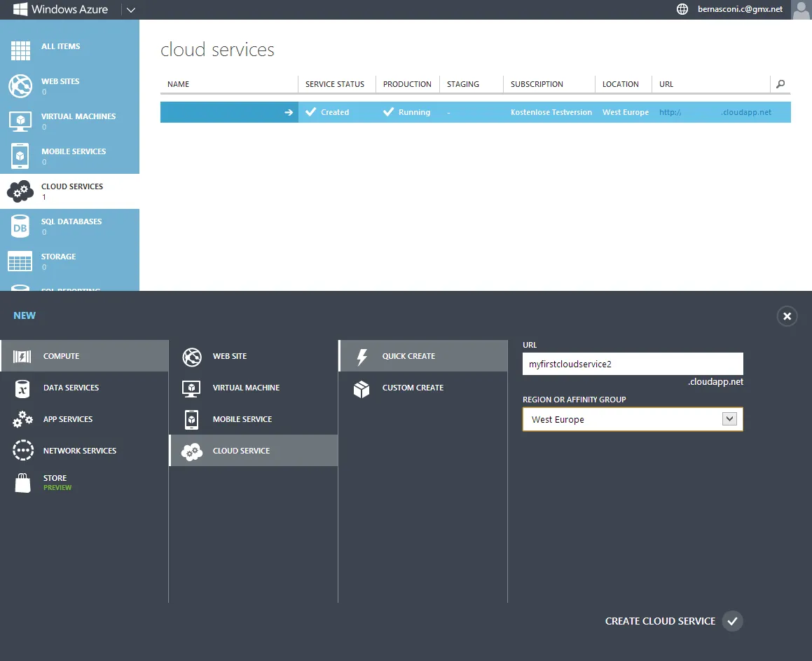
Task: Choose CUSTOM CREATE option label
Action: 413,388
